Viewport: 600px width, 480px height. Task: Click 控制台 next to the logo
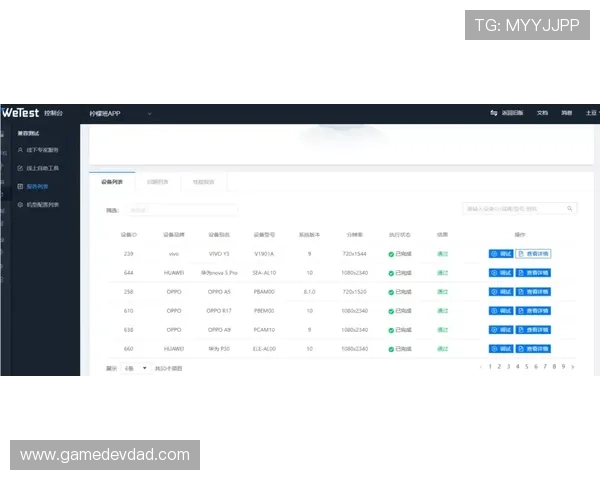tap(53, 113)
